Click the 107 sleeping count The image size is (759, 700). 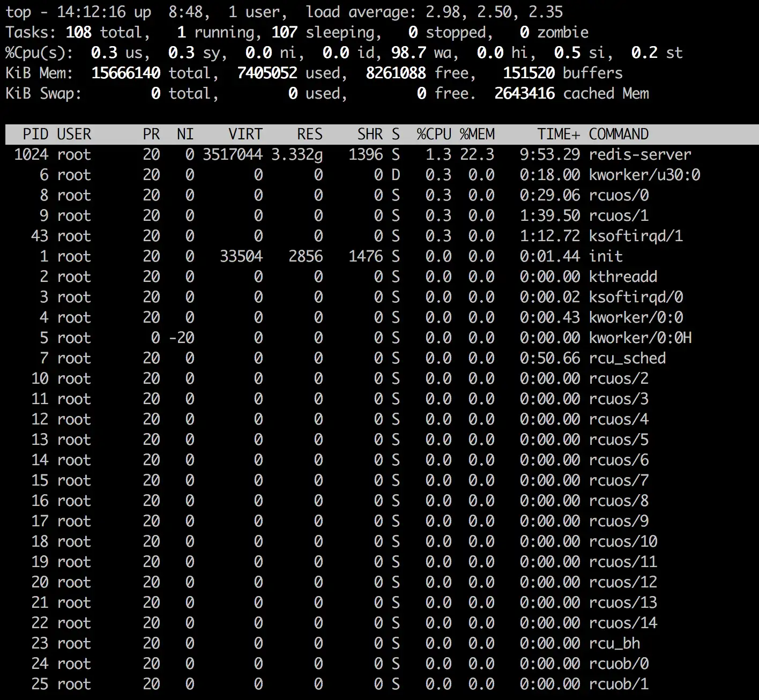(284, 32)
